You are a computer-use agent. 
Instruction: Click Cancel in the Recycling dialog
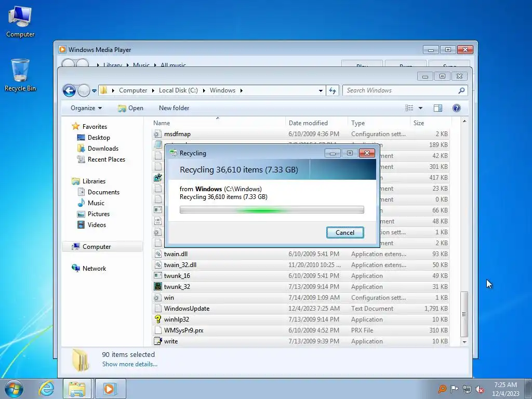pyautogui.click(x=345, y=232)
